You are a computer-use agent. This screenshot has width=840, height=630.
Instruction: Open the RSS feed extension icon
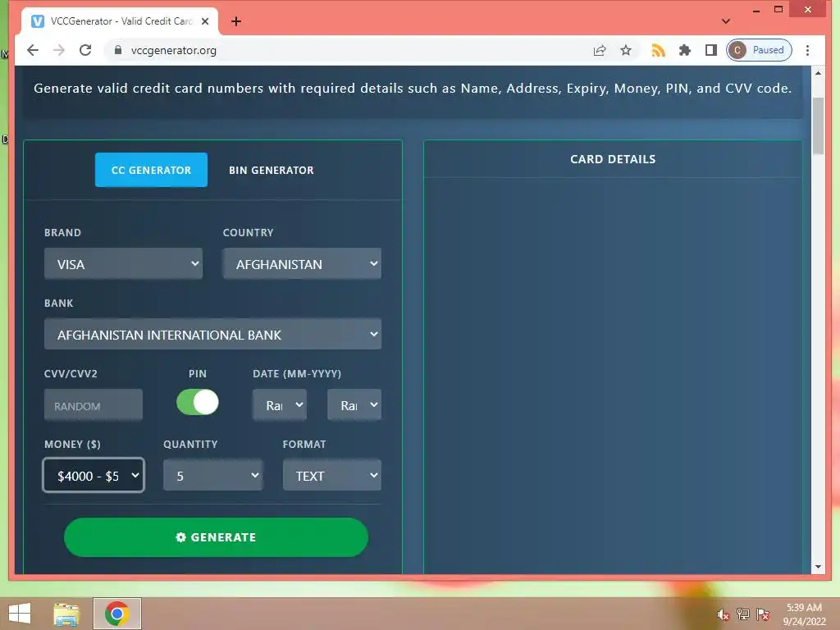tap(658, 50)
